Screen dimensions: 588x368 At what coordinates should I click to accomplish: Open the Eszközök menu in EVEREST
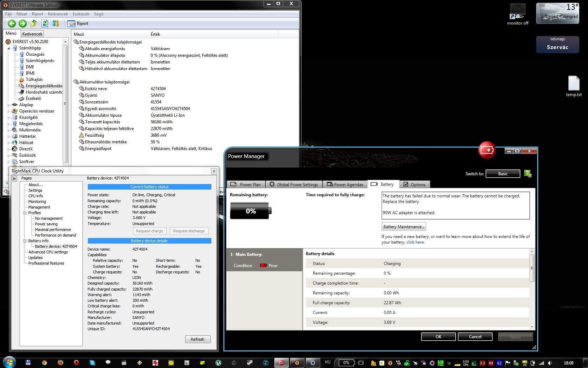coord(81,14)
